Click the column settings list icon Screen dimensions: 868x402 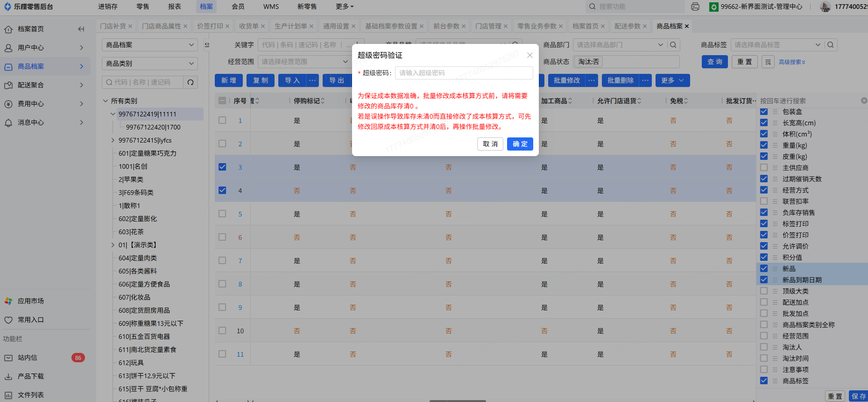[x=768, y=62]
